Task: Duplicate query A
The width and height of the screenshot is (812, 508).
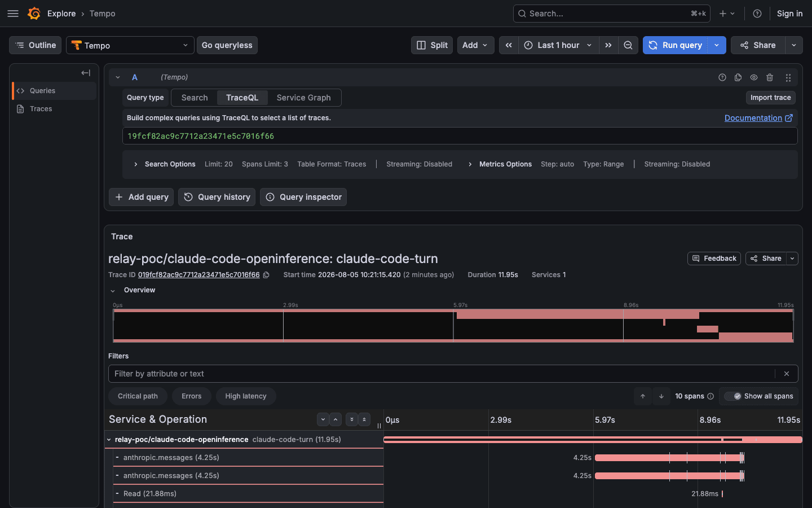Action: [738, 77]
